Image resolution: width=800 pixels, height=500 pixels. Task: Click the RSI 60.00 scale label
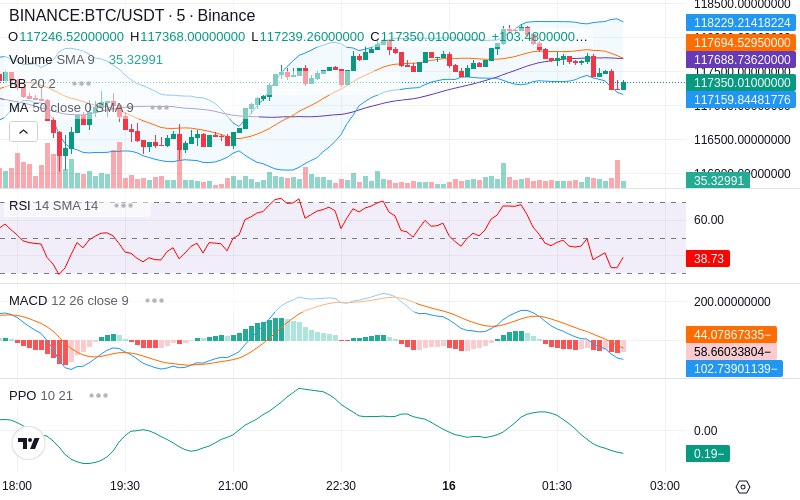coord(709,220)
